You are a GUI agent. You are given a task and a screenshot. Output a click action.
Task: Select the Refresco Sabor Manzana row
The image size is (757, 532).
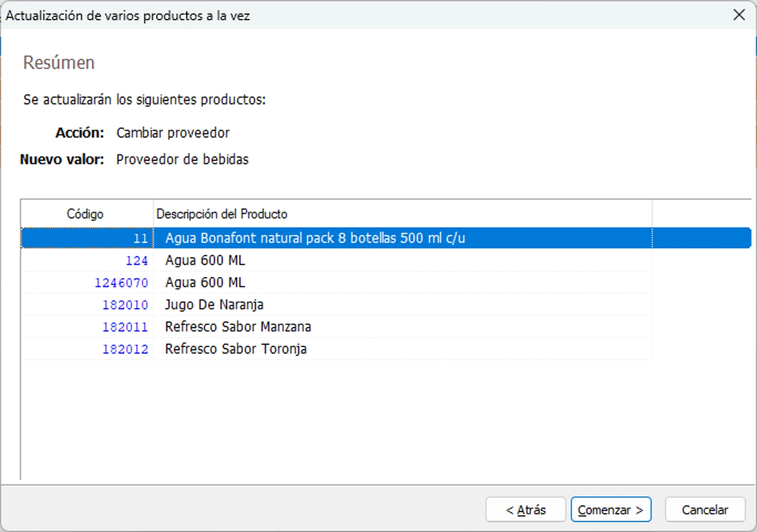(x=238, y=326)
